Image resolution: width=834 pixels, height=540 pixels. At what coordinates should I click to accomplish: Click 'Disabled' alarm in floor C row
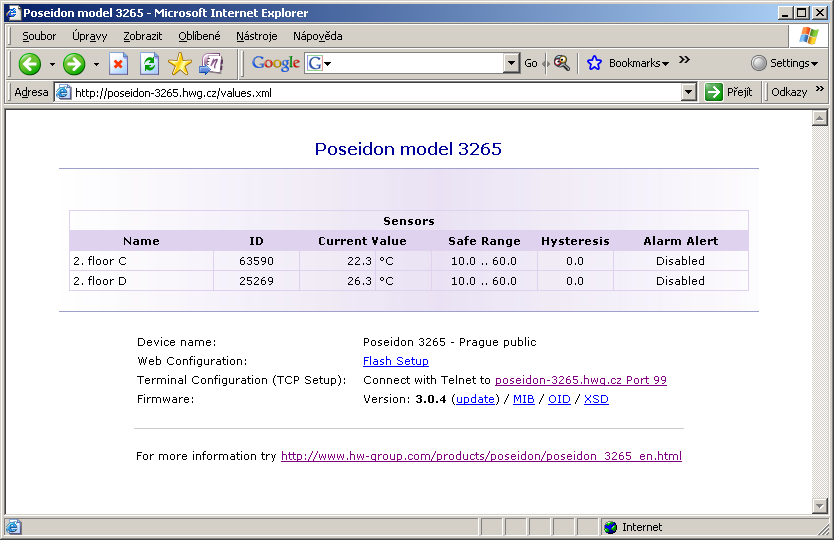680,261
